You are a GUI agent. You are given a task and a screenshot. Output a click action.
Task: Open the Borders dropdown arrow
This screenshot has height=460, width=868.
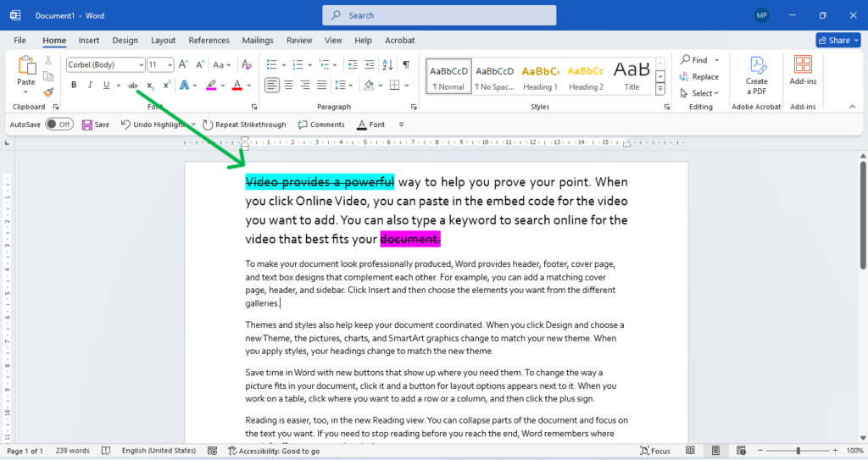coord(407,85)
